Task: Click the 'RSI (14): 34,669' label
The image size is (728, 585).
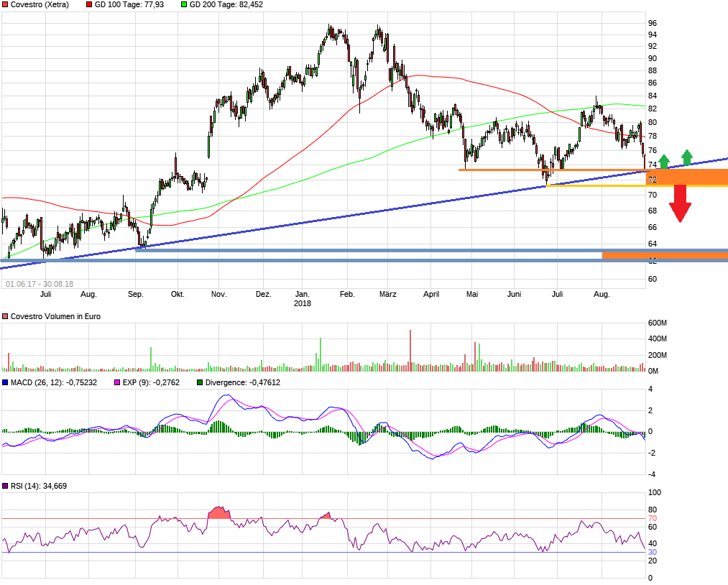Action: pyautogui.click(x=39, y=486)
